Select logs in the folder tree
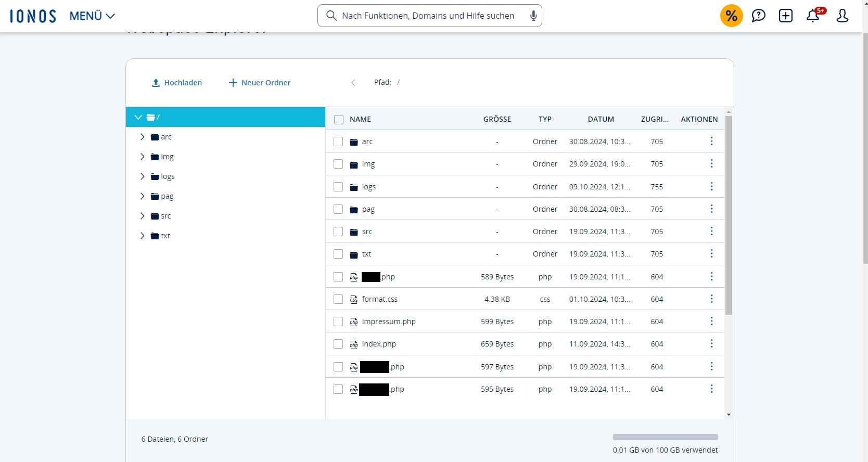This screenshot has height=462, width=868. tap(168, 176)
